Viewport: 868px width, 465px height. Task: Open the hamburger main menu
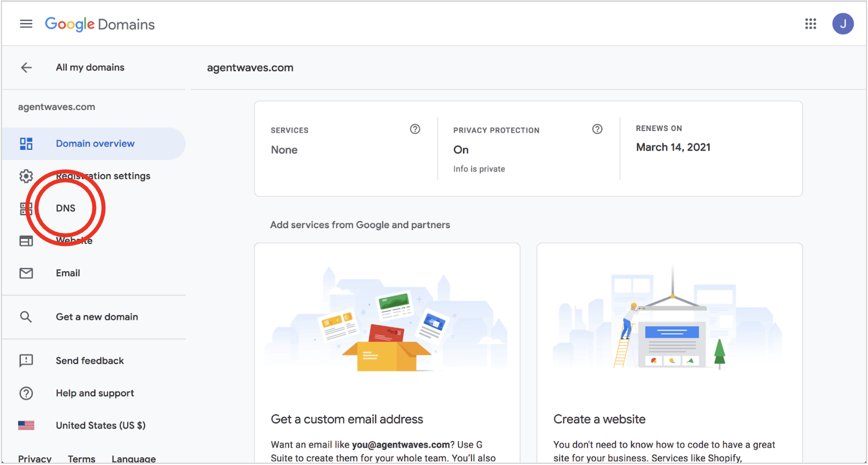coord(26,24)
